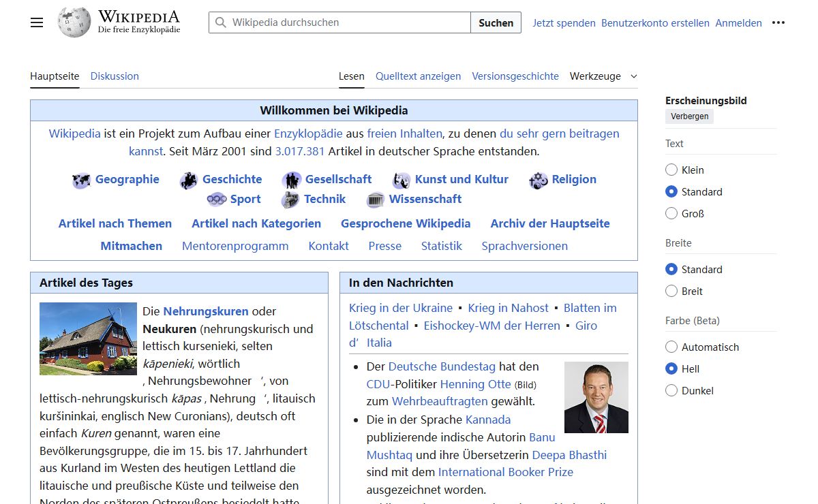Screen dimensions: 818x504
Task: Click the Kannada language link
Action: (488, 420)
